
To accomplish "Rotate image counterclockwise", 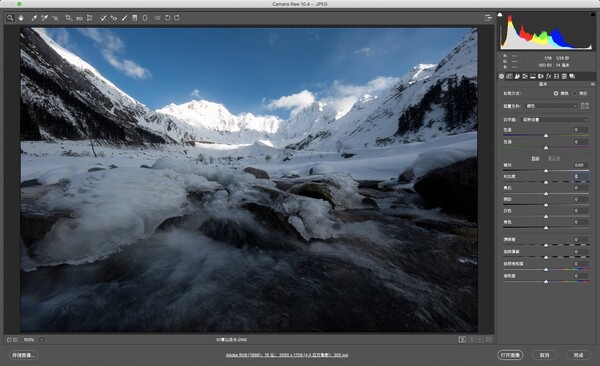I will click(168, 18).
